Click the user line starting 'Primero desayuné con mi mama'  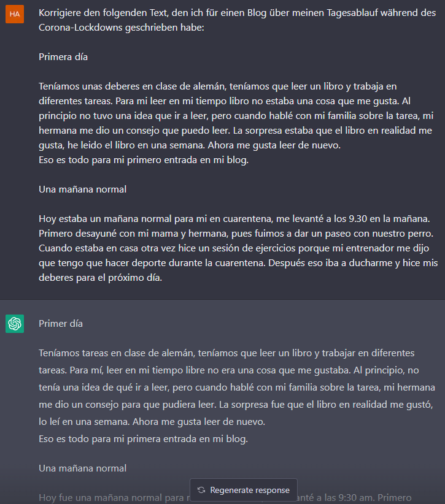pos(236,234)
